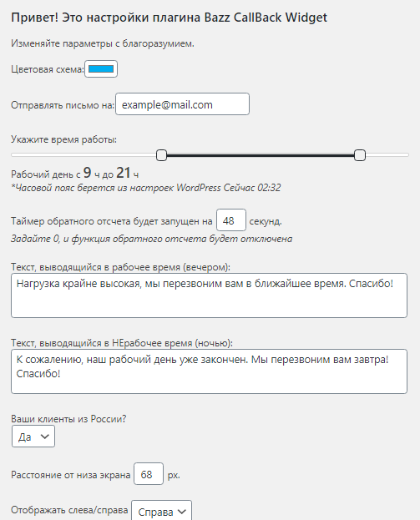420x520 pixels.
Task: Click the Цветовая схема label
Action: tap(48, 69)
